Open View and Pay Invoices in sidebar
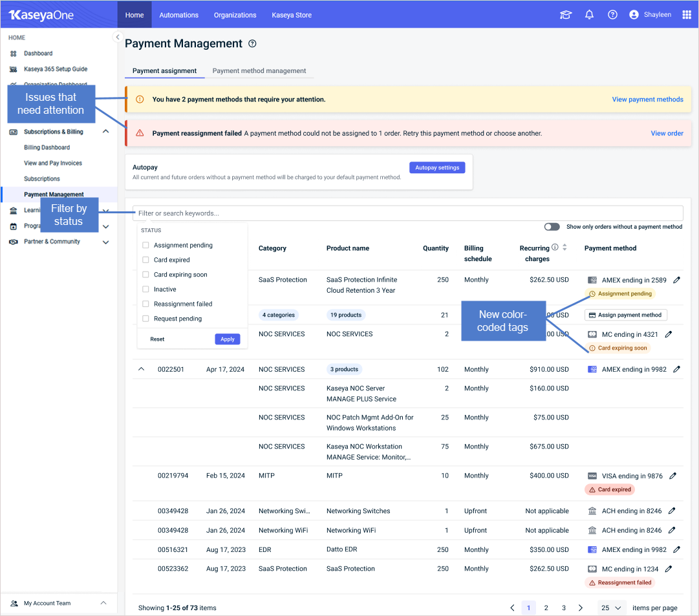699x616 pixels. (53, 163)
